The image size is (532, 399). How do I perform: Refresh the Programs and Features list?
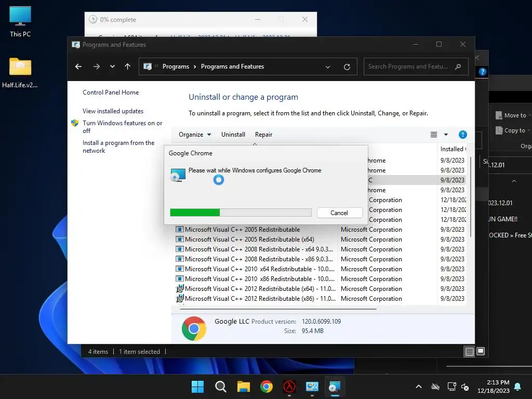[347, 67]
